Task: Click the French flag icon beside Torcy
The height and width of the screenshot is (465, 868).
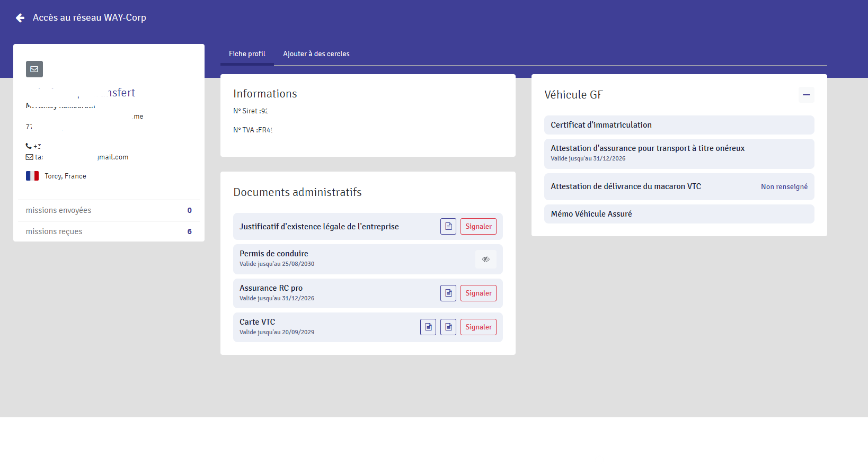Action: tap(32, 176)
